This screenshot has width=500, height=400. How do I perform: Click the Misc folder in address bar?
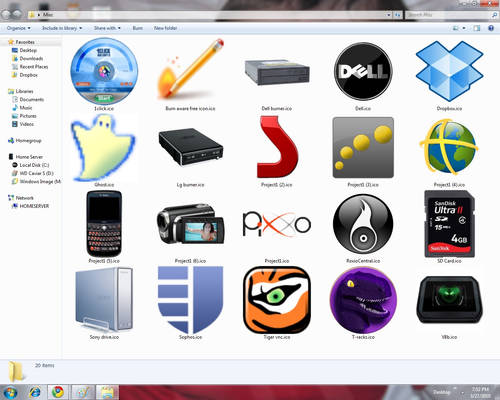pos(48,14)
